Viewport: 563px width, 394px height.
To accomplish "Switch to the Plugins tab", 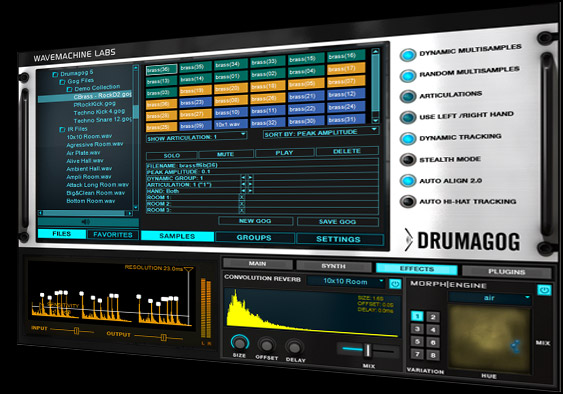I will pos(507,272).
